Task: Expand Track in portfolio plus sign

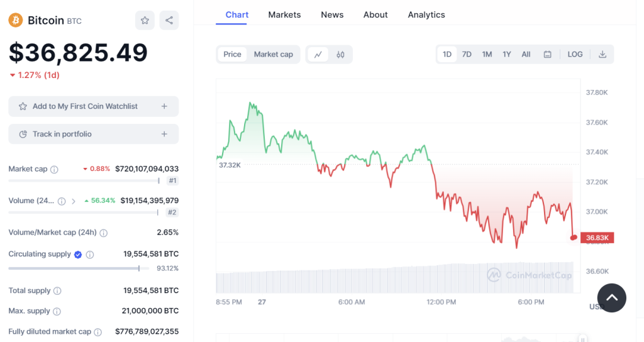Action: tap(164, 134)
